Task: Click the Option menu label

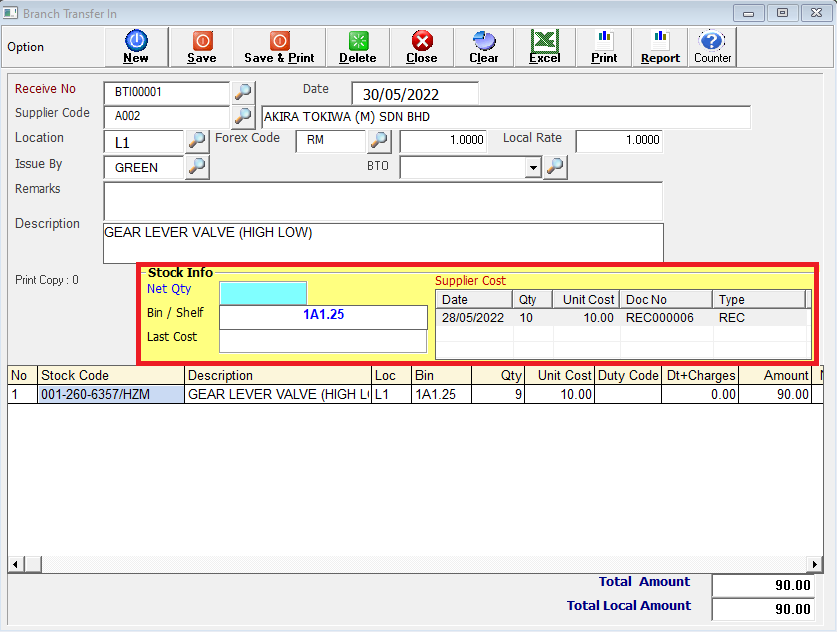Action: point(26,47)
